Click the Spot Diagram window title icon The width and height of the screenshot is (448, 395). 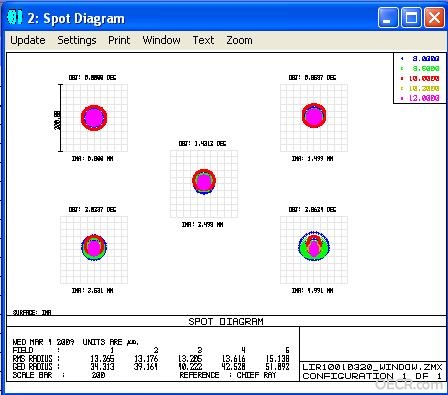pyautogui.click(x=14, y=17)
